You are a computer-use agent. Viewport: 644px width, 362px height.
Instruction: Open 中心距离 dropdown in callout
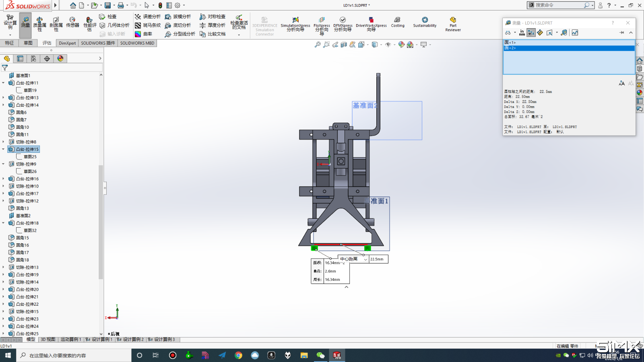[x=365, y=259]
